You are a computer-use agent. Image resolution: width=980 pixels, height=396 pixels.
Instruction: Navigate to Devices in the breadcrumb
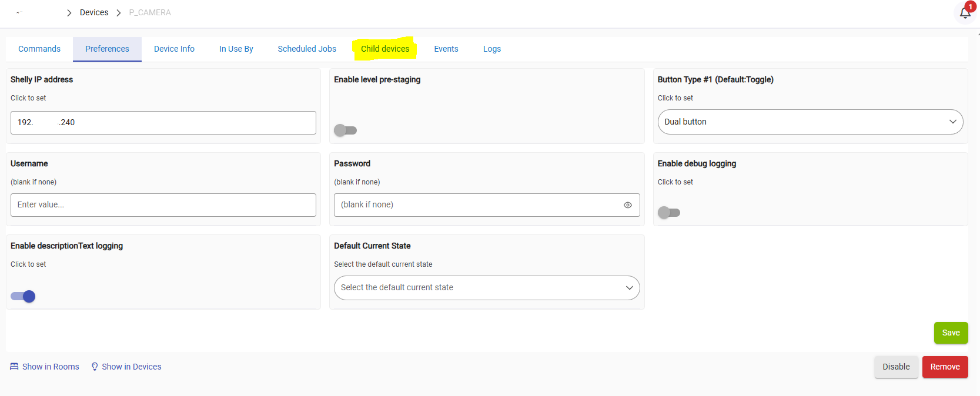coord(94,12)
